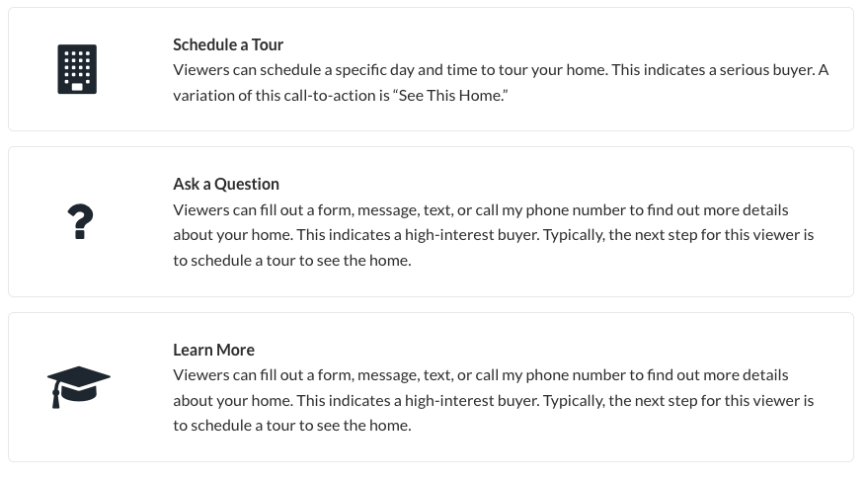Click "call my phone number" under Ask a Question
Image resolution: width=868 pixels, height=481 pixels.
tap(549, 210)
